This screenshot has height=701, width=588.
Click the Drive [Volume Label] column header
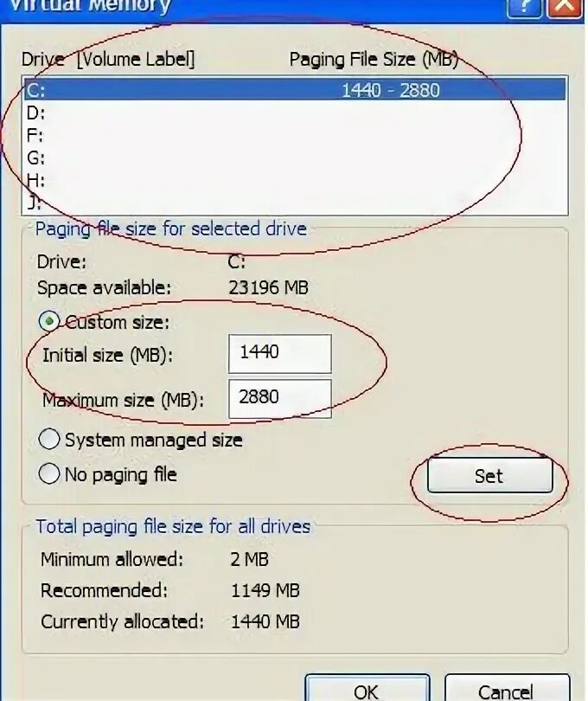(x=108, y=60)
